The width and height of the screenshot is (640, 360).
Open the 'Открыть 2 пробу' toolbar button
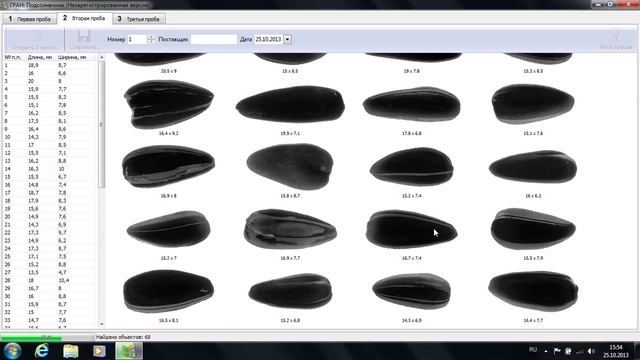[x=35, y=40]
